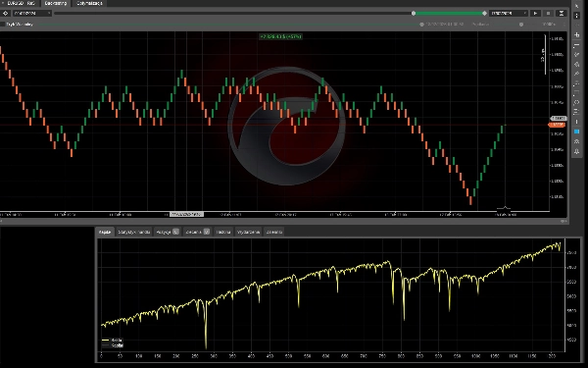Select the ellipse drawing tool

(577, 102)
